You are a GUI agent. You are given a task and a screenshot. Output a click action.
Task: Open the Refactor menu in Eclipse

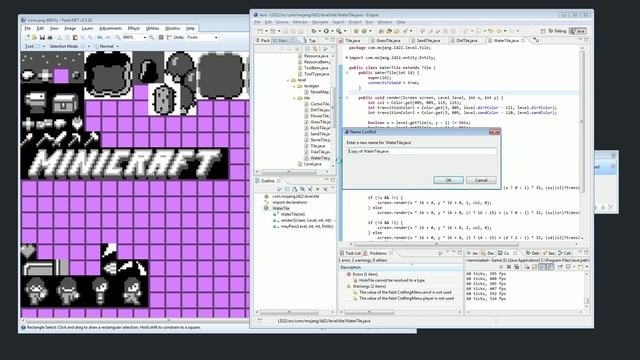[300, 22]
